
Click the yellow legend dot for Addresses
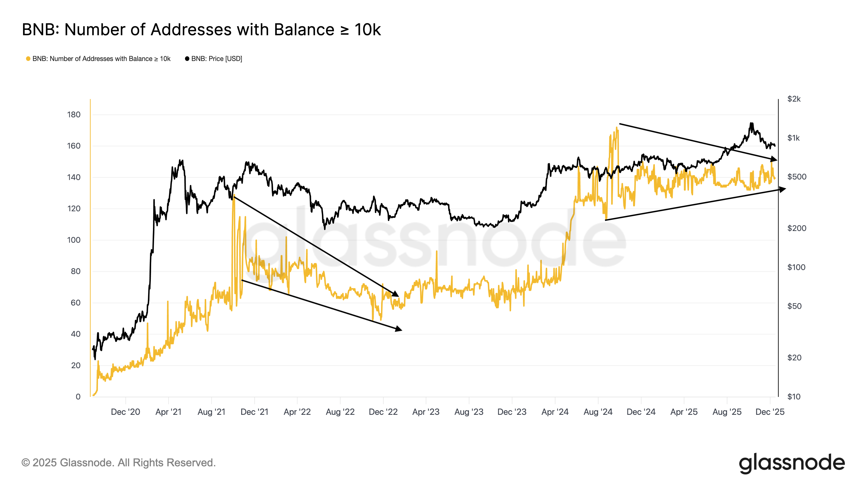28,59
